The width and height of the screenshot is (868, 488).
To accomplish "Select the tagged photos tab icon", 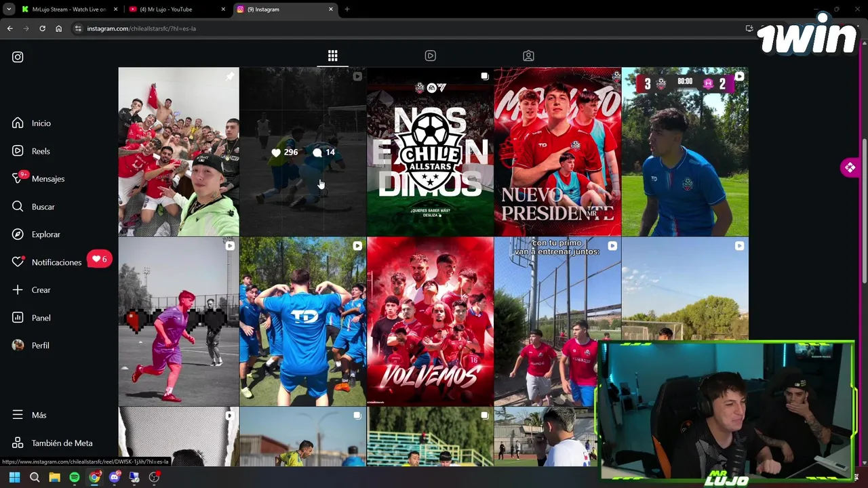I will pos(528,56).
